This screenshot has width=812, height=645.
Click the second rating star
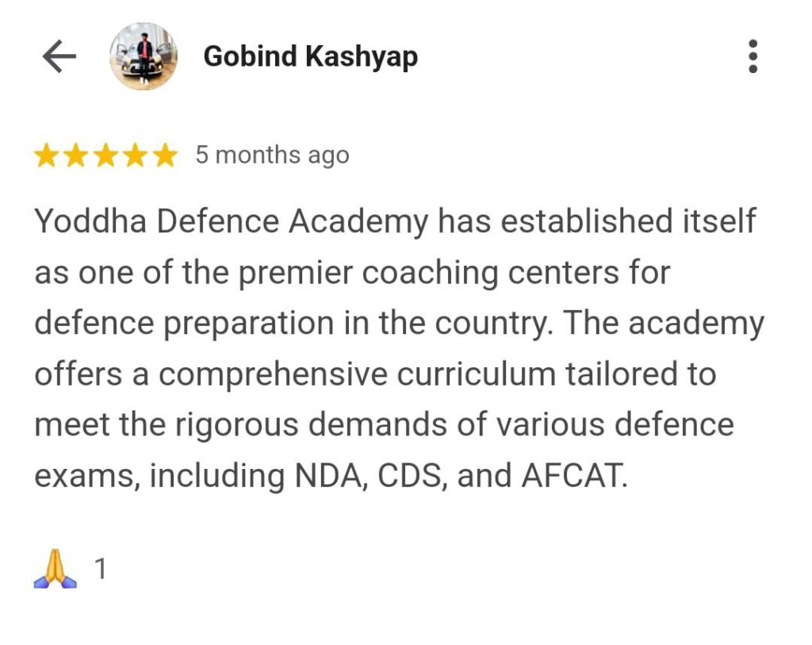[x=75, y=156]
